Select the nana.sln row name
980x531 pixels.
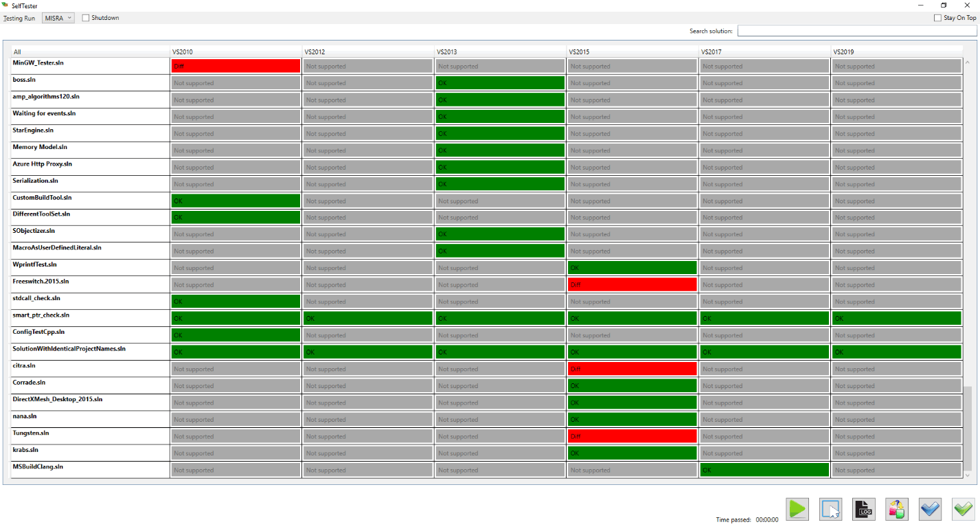(x=25, y=416)
